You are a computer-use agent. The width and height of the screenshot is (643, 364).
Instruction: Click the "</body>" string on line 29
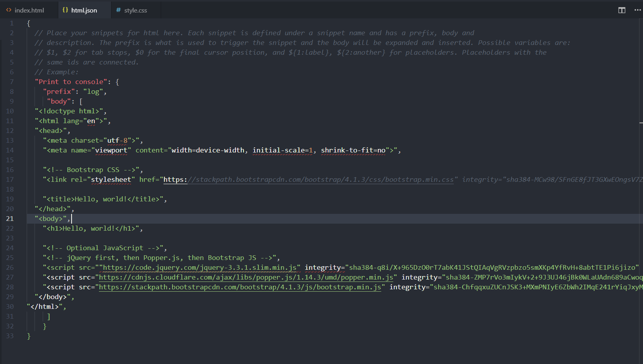pyautogui.click(x=53, y=297)
